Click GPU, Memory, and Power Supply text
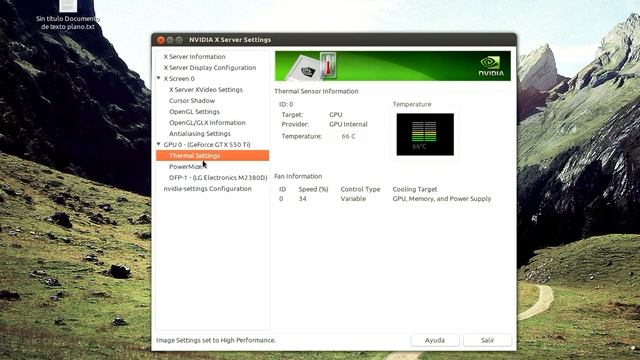The height and width of the screenshot is (360, 640). pos(442,199)
